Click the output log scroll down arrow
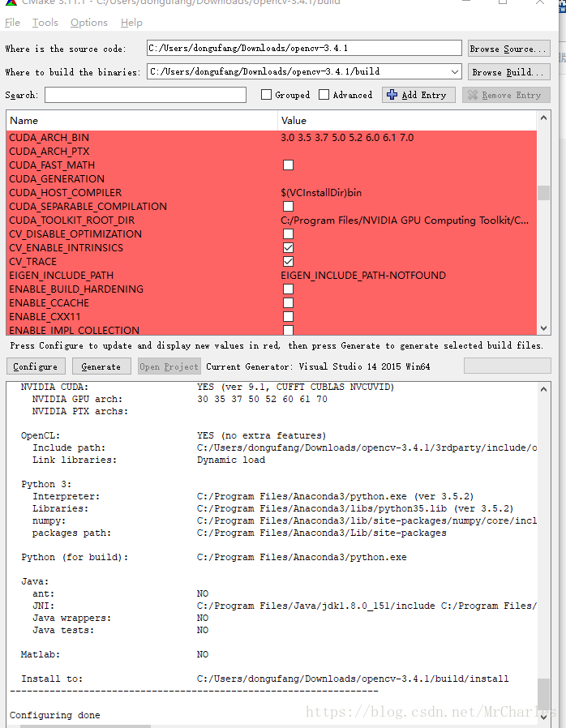The width and height of the screenshot is (566, 728). [543, 717]
